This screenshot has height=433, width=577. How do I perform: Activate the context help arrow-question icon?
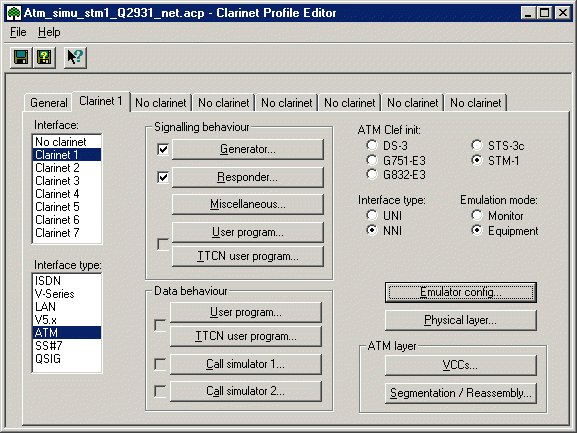75,57
